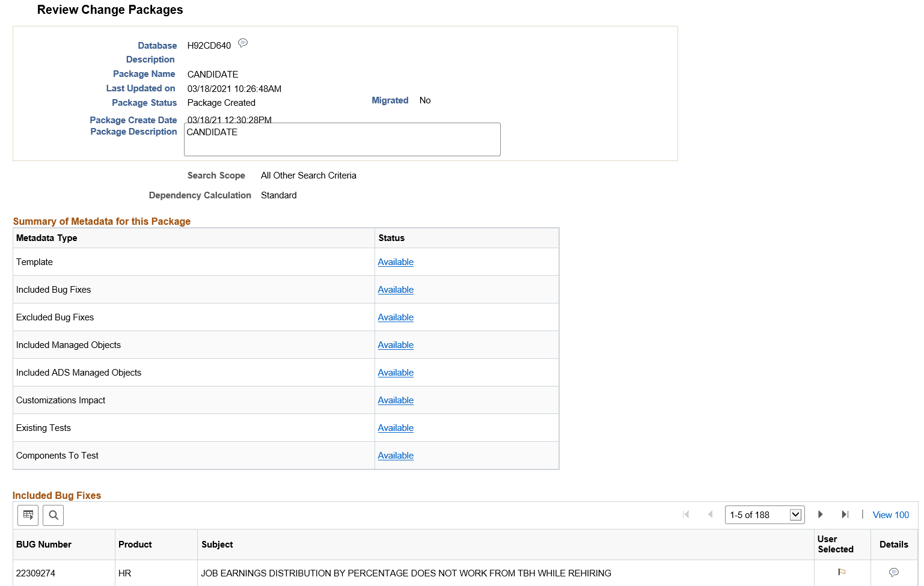Click into the Package Description text box
This screenshot has height=586, width=924.
click(342, 139)
